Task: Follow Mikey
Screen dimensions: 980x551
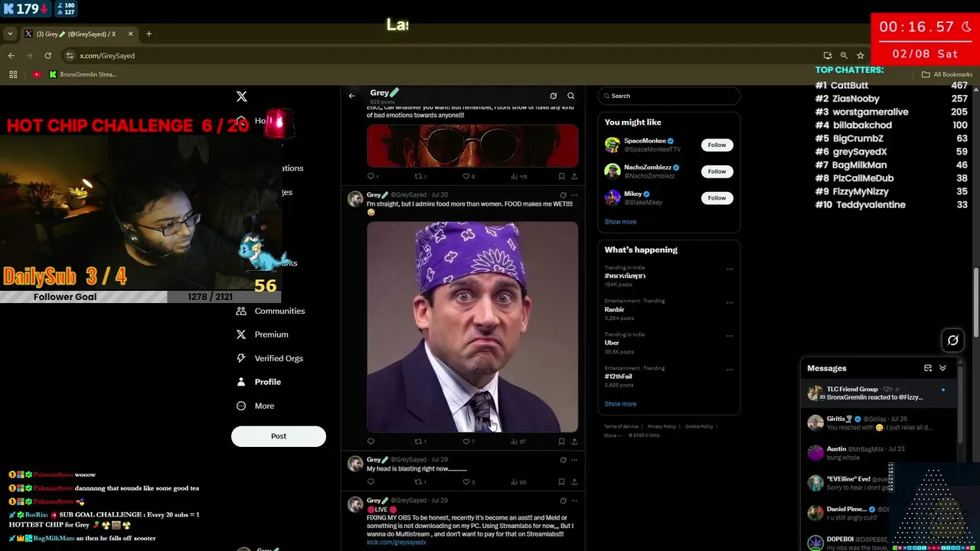Action: pyautogui.click(x=717, y=197)
